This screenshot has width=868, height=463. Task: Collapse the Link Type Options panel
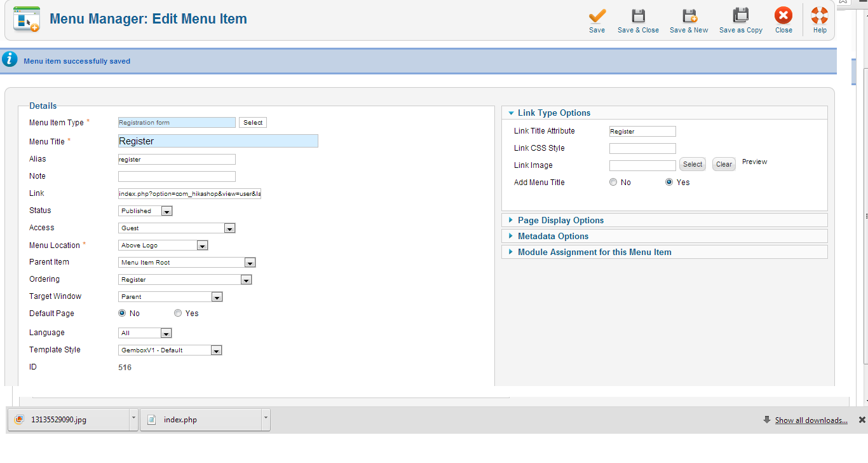665,113
